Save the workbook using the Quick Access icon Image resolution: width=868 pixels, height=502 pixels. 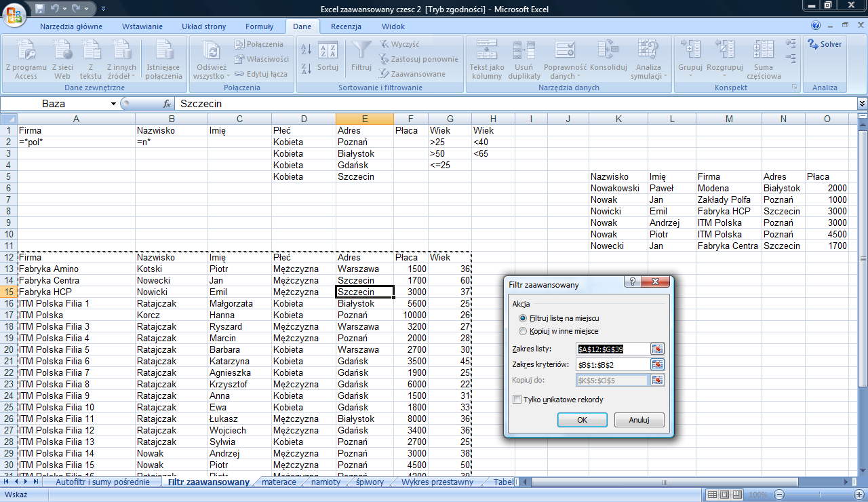pos(39,9)
